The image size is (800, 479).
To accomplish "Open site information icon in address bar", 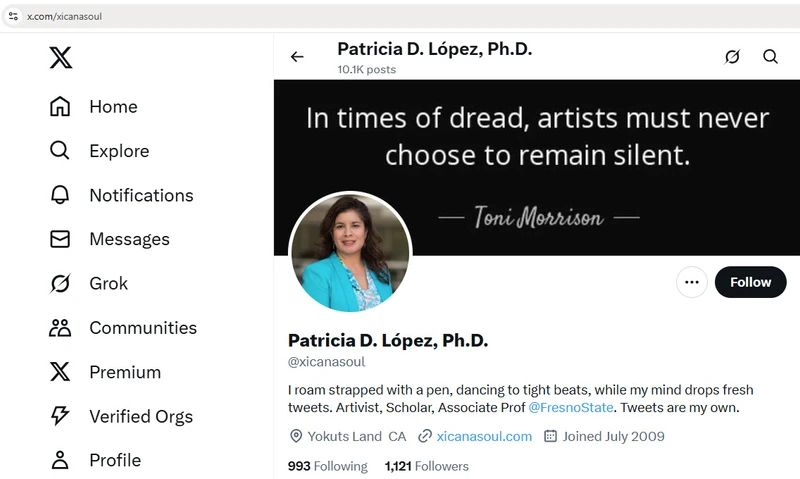I will coord(13,16).
